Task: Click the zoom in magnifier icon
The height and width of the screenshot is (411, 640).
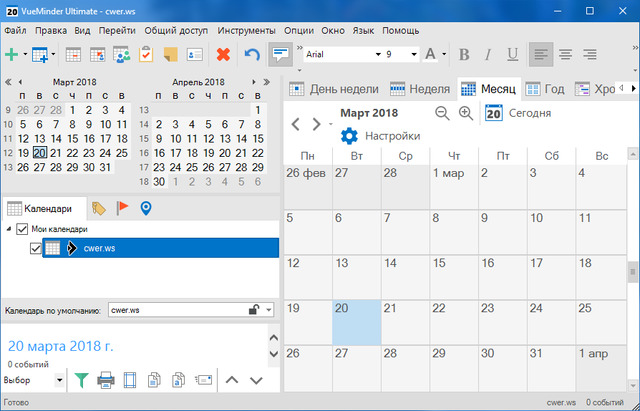Action: click(466, 113)
